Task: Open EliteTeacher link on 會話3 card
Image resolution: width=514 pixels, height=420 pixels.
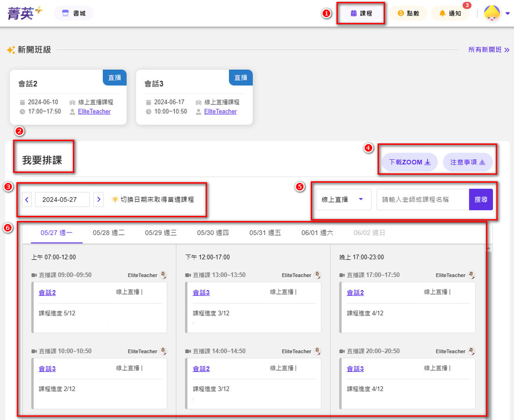Action: [x=220, y=111]
